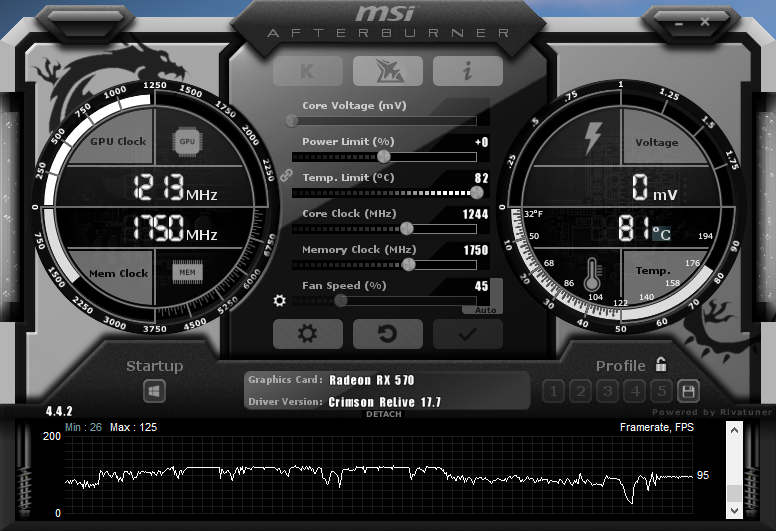Open settings with the gear button
Screen dimensions: 776x531
coord(307,334)
